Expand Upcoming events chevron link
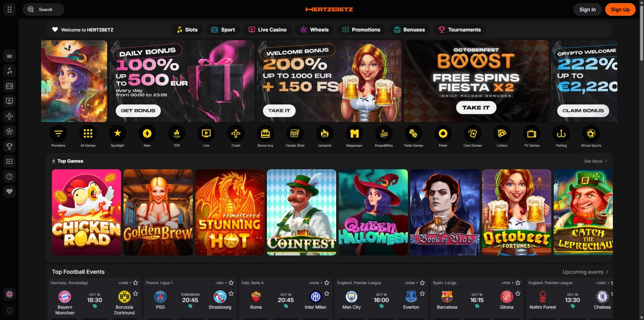Image resolution: width=644 pixels, height=320 pixels. click(585, 272)
